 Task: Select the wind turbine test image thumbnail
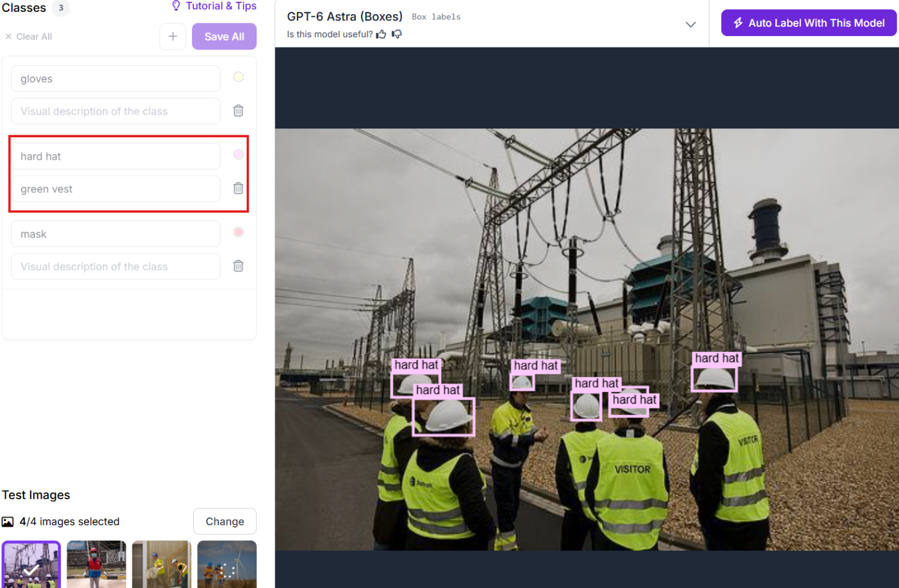click(x=227, y=564)
